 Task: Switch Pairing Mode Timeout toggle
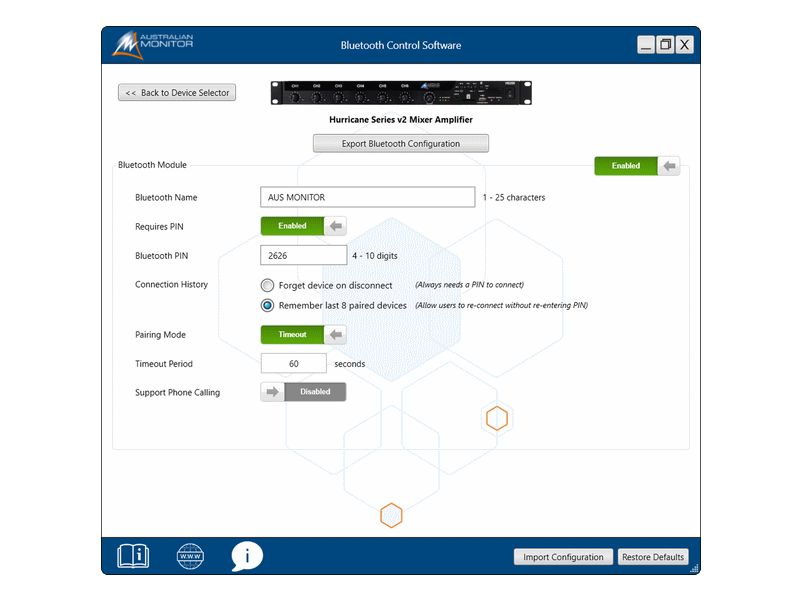(304, 335)
